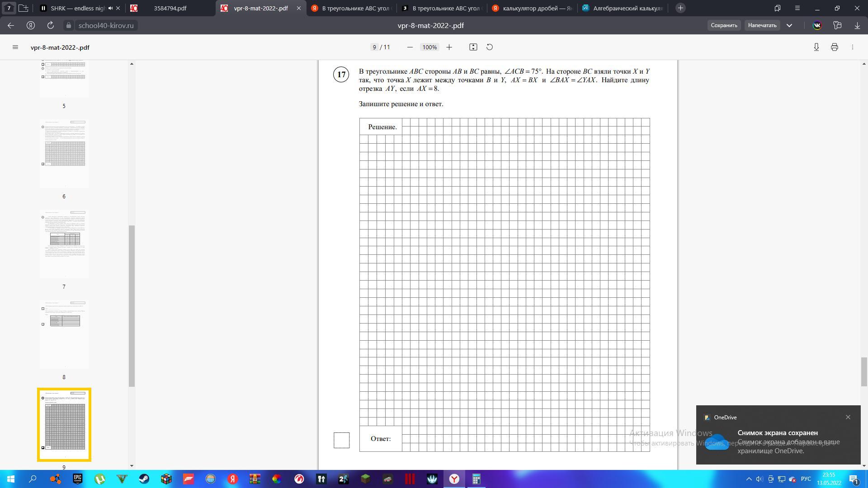Click the PDF download icon in viewer toolbar
The width and height of the screenshot is (868, 488).
(x=816, y=47)
